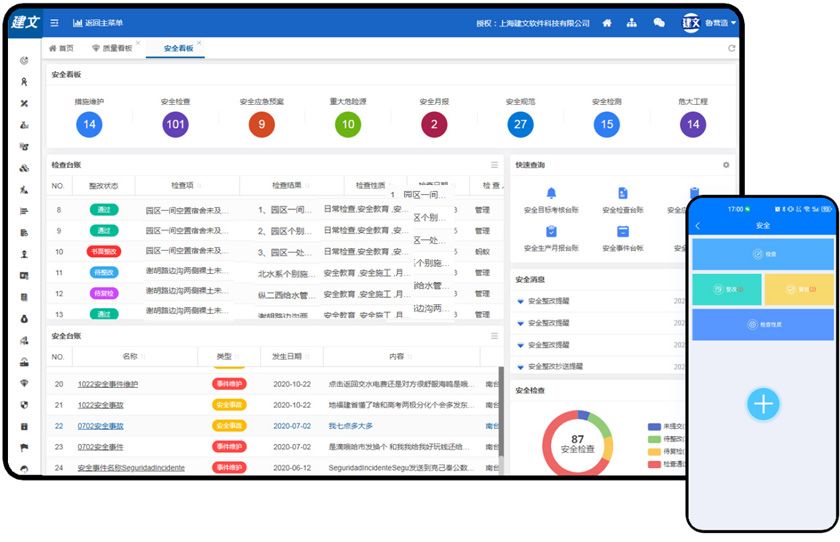Tap the blue plus button on phone
Image resolution: width=840 pixels, height=542 pixels.
pos(763,403)
